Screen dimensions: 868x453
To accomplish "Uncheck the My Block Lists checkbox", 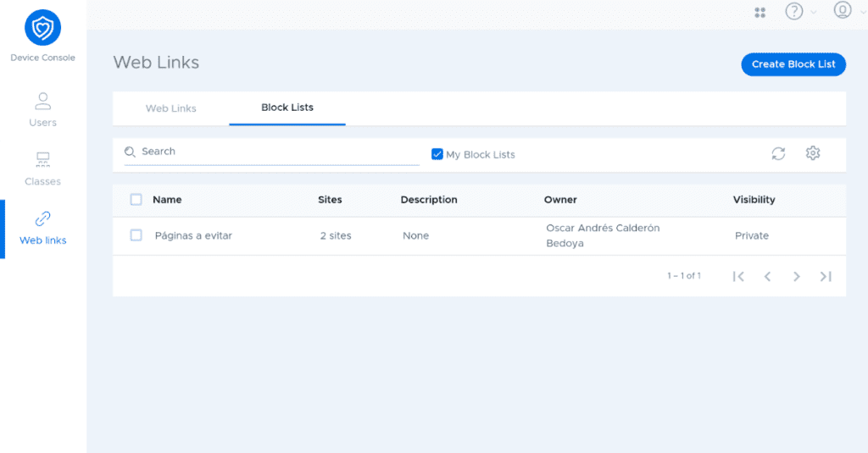I will (x=437, y=154).
